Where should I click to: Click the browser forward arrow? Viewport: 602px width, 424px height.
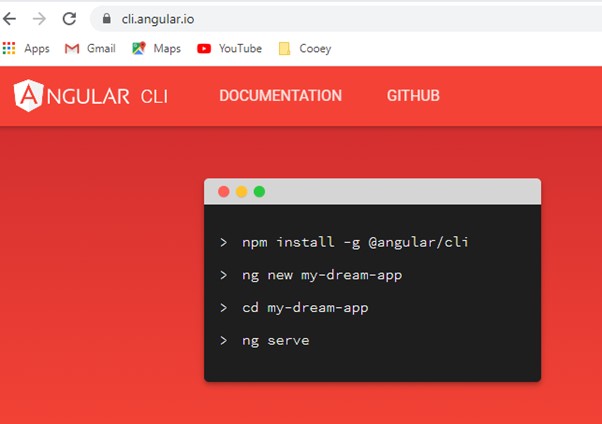[39, 18]
